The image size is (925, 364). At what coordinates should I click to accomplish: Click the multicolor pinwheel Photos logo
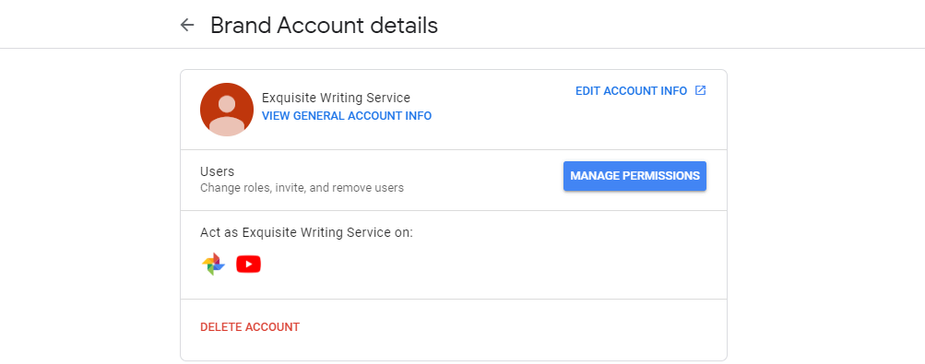(213, 264)
